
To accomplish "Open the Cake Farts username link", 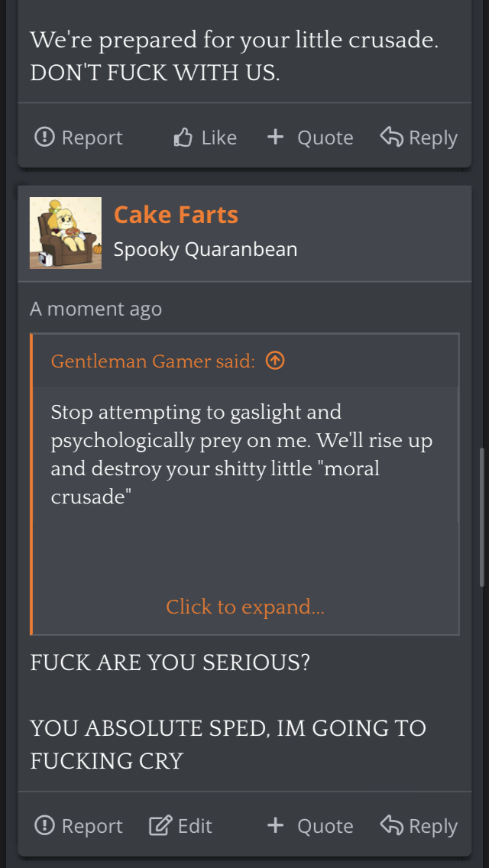I will click(176, 214).
